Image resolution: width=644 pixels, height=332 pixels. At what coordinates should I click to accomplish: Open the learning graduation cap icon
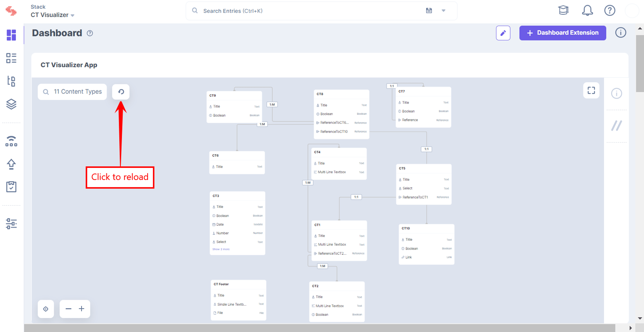pyautogui.click(x=563, y=11)
